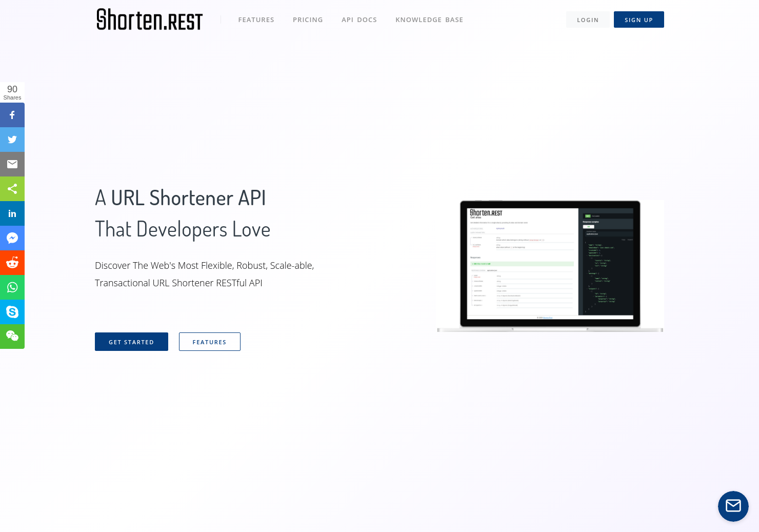Share on Twitter via sidebar icon
The width and height of the screenshot is (759, 532).
[12, 140]
